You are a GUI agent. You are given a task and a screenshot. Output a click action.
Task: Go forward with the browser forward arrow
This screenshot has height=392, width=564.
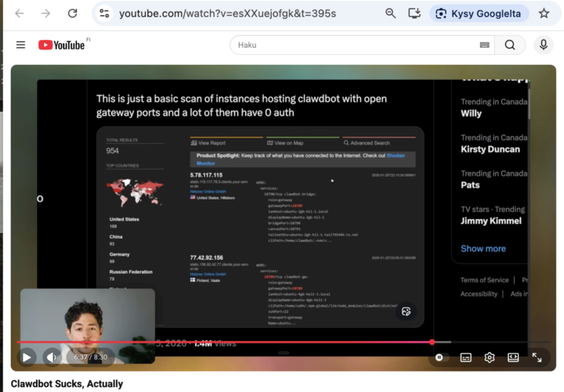pyautogui.click(x=45, y=13)
